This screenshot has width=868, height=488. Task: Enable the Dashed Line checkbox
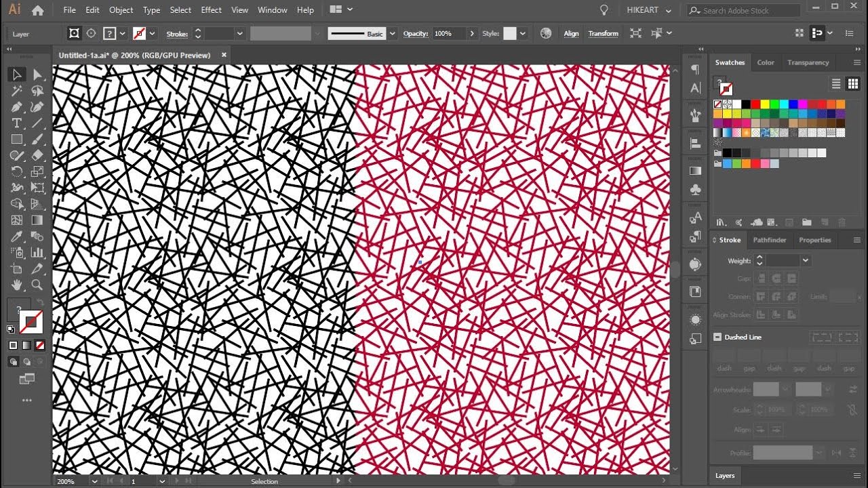click(717, 337)
